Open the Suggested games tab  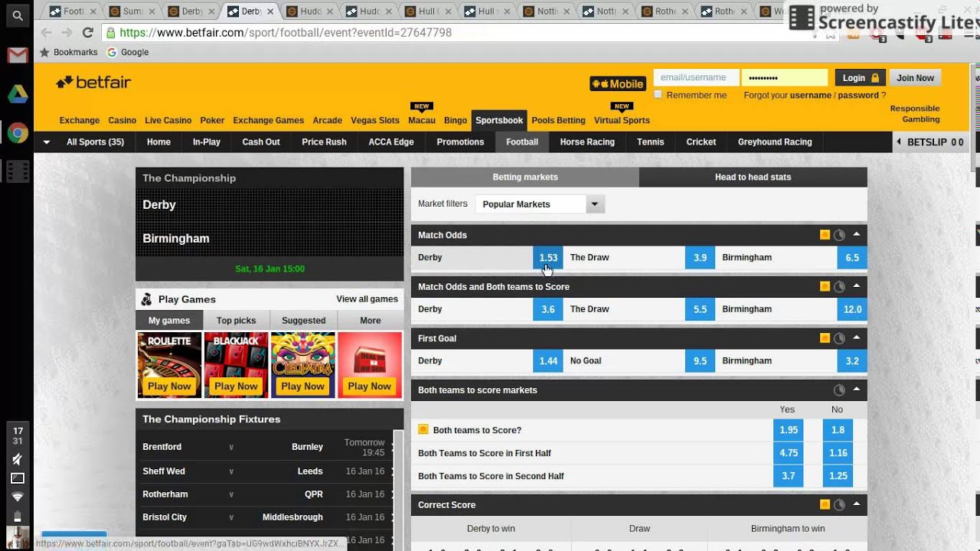click(303, 321)
